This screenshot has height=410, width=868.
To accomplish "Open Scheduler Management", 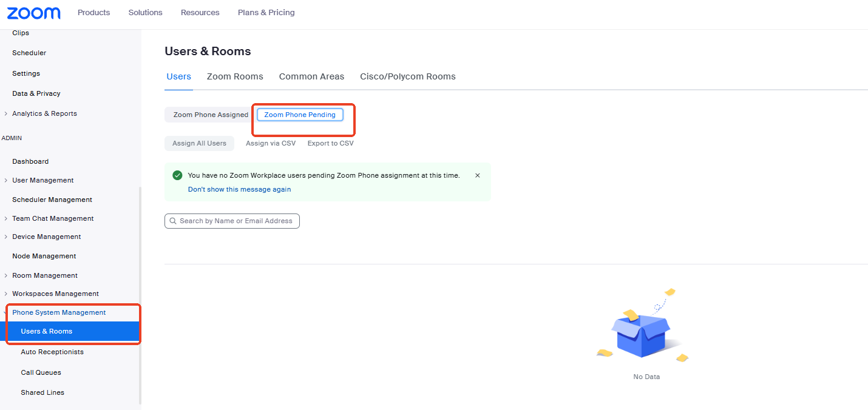I will coord(52,200).
